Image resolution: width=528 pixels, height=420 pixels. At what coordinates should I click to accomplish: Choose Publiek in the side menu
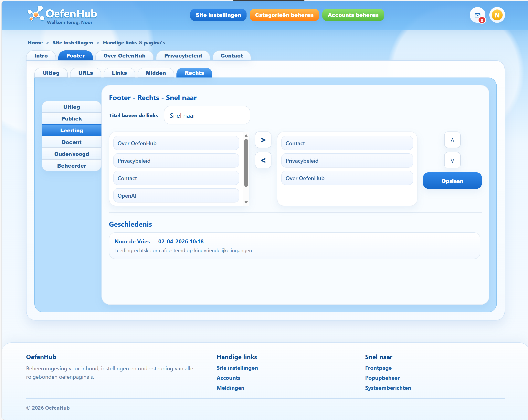[x=71, y=119]
